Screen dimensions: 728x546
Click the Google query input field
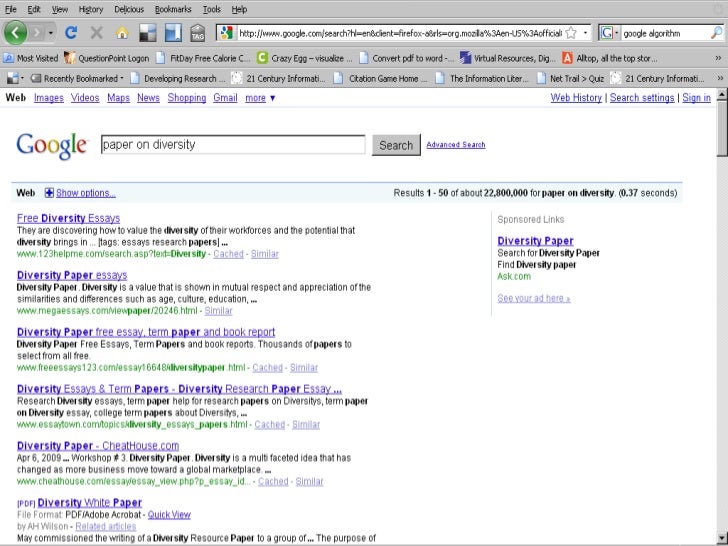coord(233,145)
